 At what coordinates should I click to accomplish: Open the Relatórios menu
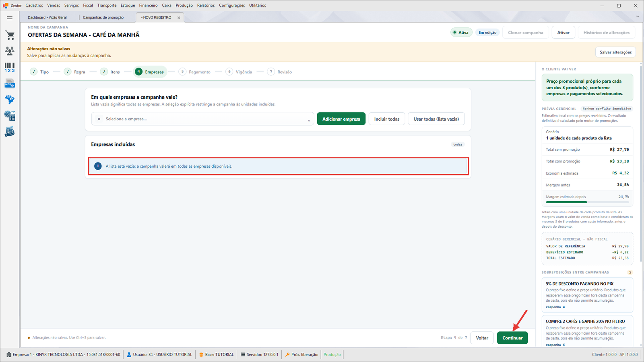tap(206, 5)
